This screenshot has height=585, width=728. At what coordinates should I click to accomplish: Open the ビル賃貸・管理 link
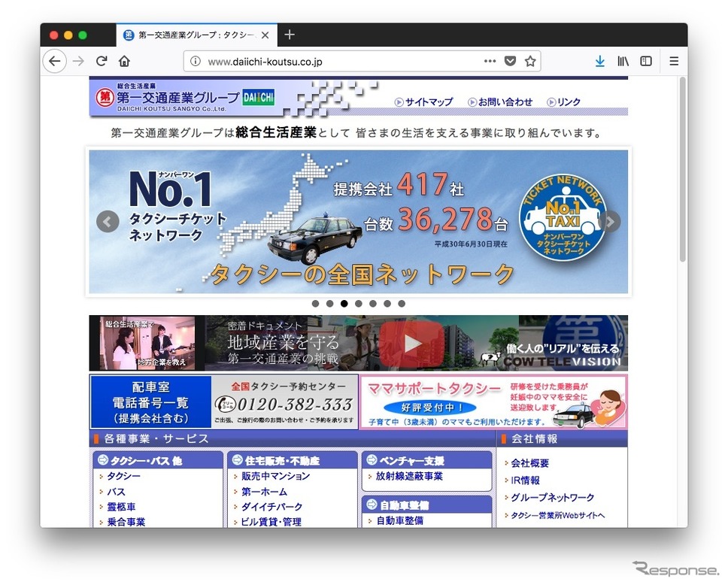(x=271, y=522)
